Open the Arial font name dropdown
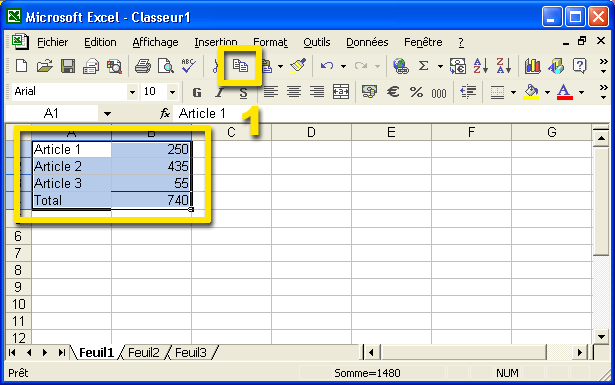Image resolution: width=615 pixels, height=385 pixels. coord(132,92)
